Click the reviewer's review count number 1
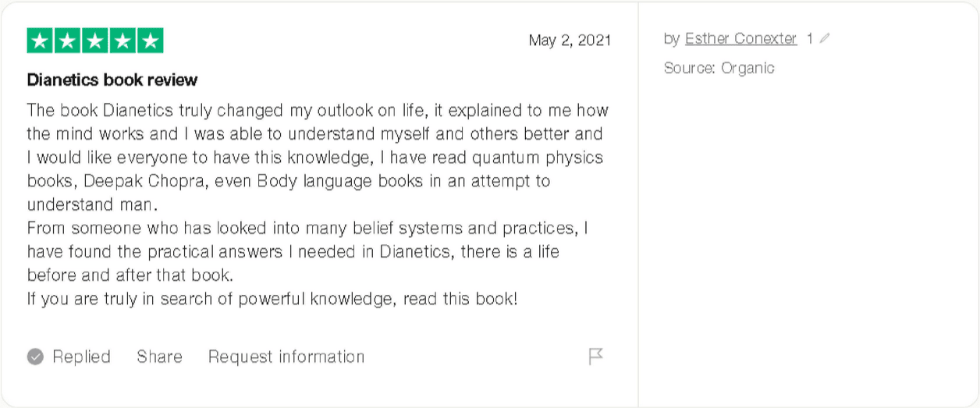 [810, 38]
